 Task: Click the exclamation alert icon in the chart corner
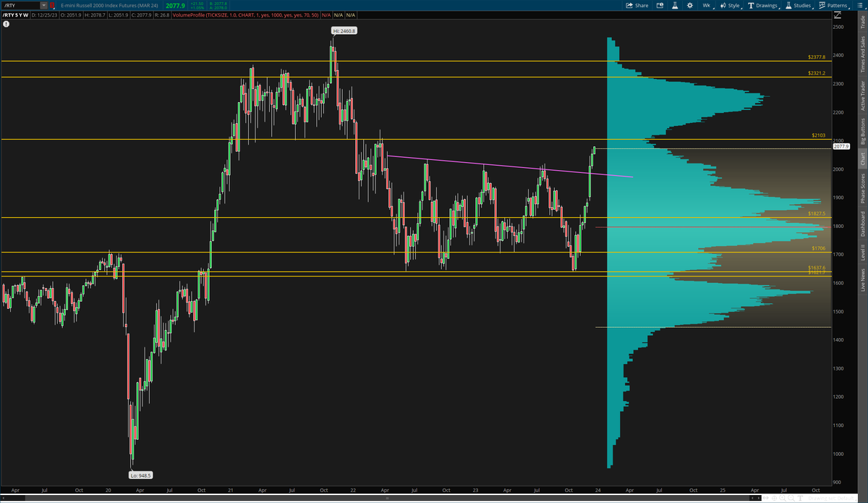tap(6, 23)
